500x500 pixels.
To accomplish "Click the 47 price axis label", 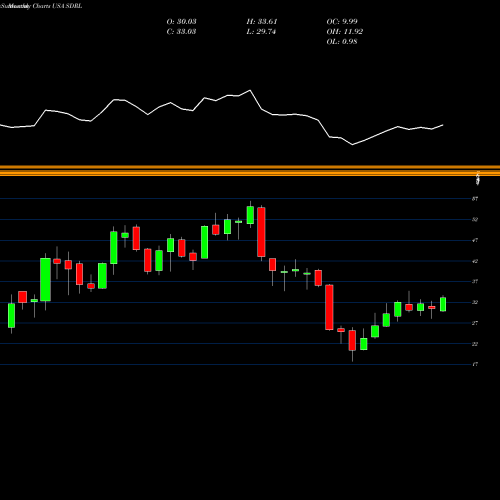I will click(x=475, y=240).
